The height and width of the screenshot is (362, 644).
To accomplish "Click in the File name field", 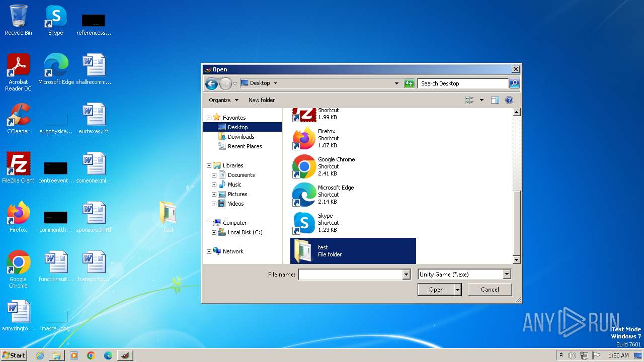I will [x=350, y=275].
